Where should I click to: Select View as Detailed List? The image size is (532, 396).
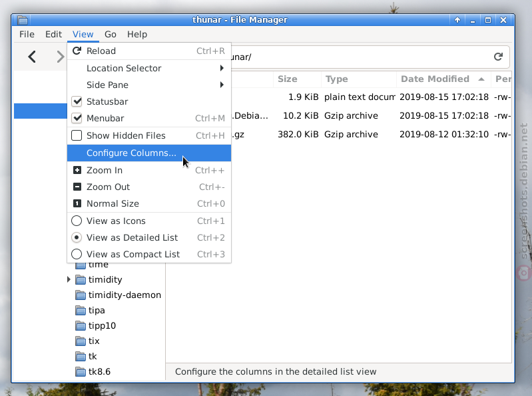(77, 237)
